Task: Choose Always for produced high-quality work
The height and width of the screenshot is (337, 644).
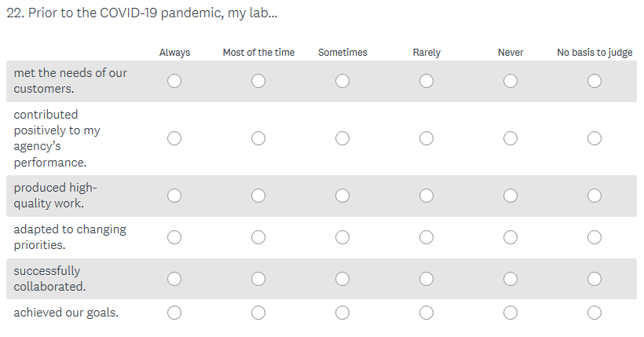Action: (174, 196)
